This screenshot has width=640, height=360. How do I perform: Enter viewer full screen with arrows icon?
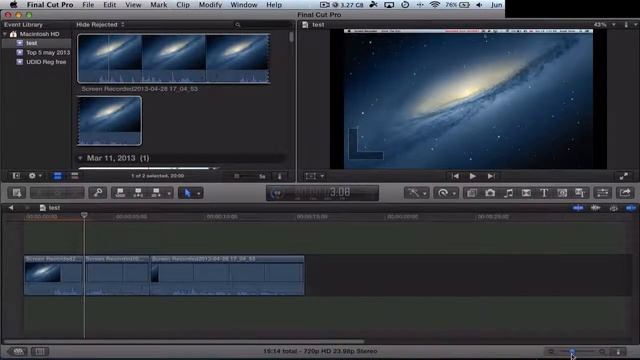pyautogui.click(x=623, y=176)
